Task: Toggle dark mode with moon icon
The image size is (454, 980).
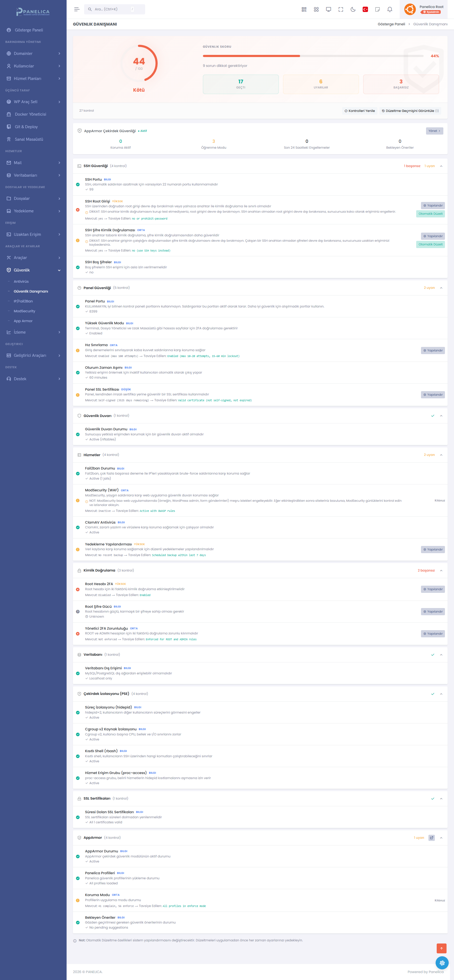Action: click(353, 10)
